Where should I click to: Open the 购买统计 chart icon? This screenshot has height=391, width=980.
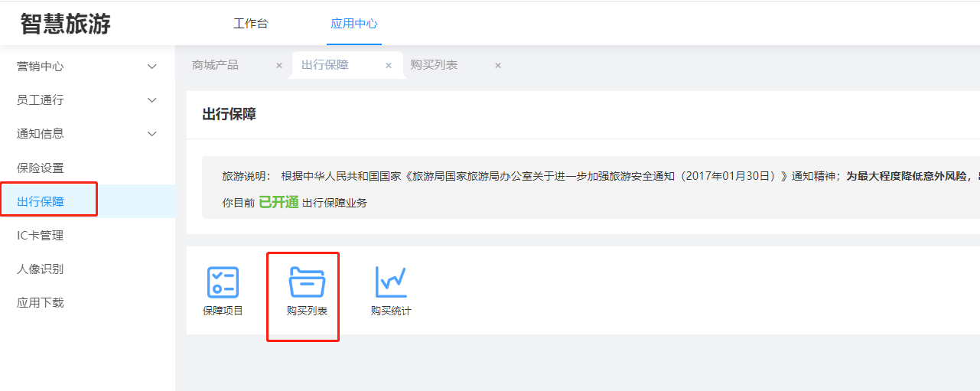(x=391, y=282)
